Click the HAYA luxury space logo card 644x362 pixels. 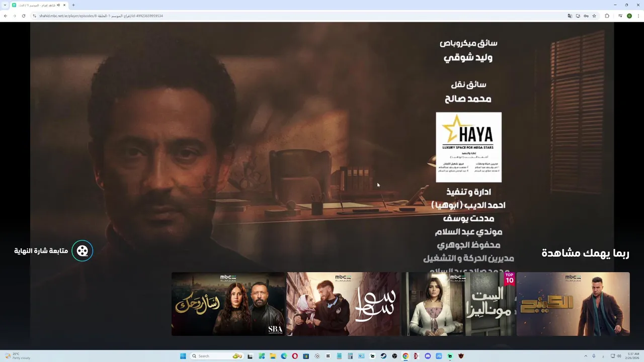click(468, 147)
